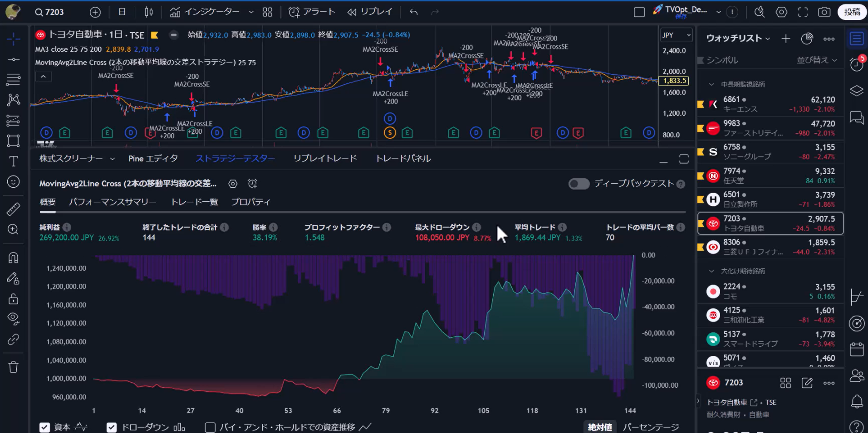This screenshot has width=868, height=433.
Task: Remove drawings with the trash icon
Action: pyautogui.click(x=14, y=367)
